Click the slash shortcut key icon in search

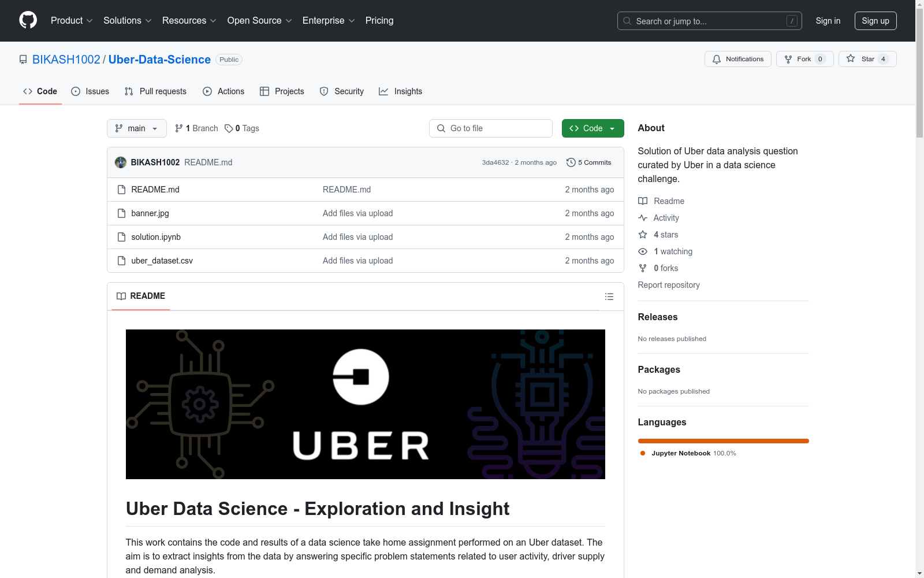(x=792, y=21)
